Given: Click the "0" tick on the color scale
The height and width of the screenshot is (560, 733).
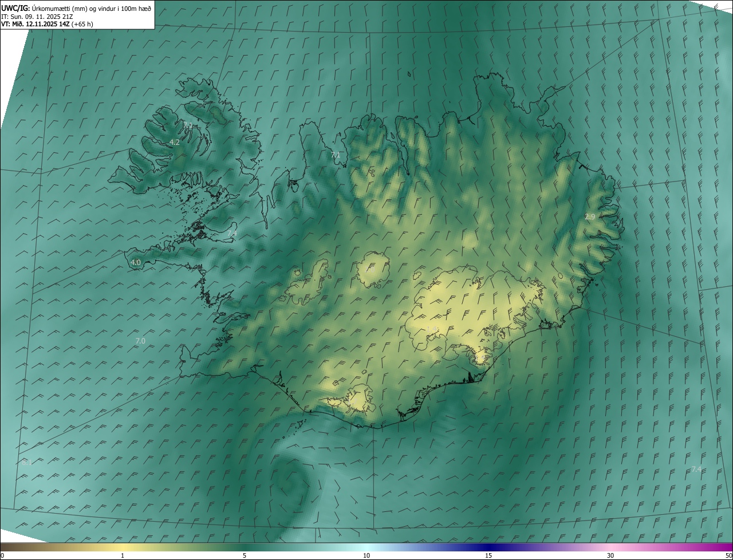Looking at the screenshot, I should pyautogui.click(x=2, y=555).
